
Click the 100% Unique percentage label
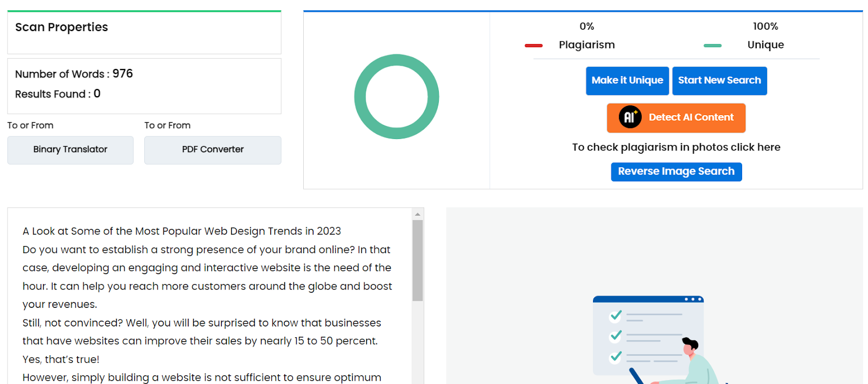[x=765, y=26]
